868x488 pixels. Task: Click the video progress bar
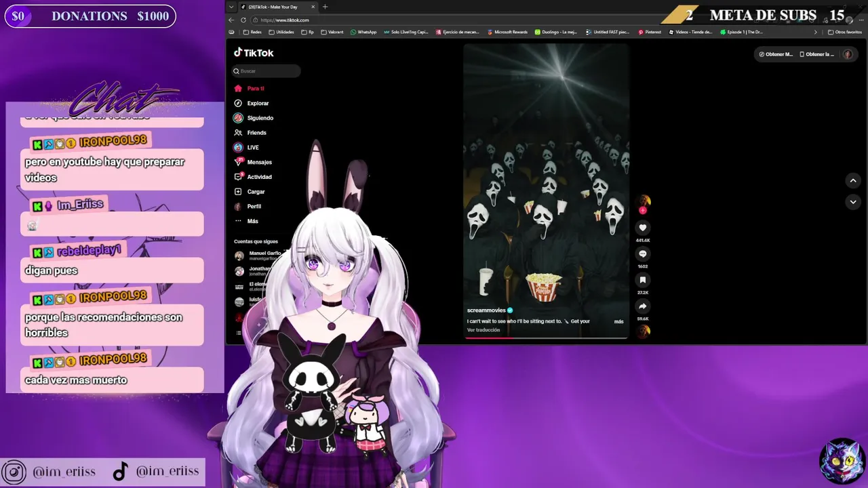546,337
